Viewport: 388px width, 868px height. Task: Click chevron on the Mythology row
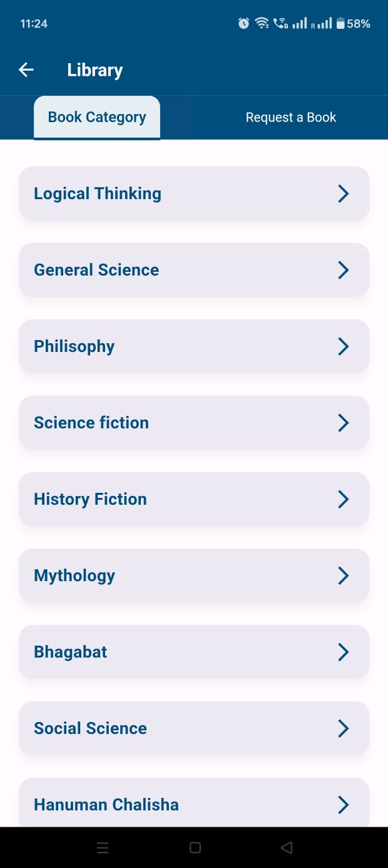(343, 576)
